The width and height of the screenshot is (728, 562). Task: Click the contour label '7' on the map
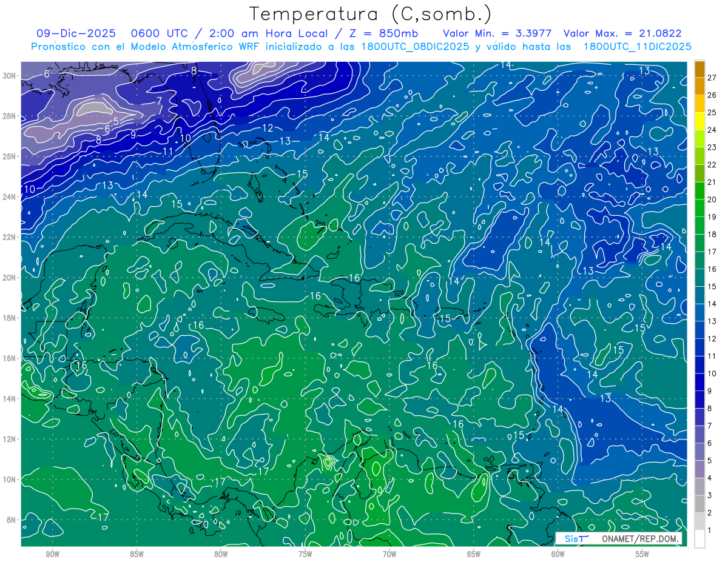pyautogui.click(x=159, y=101)
